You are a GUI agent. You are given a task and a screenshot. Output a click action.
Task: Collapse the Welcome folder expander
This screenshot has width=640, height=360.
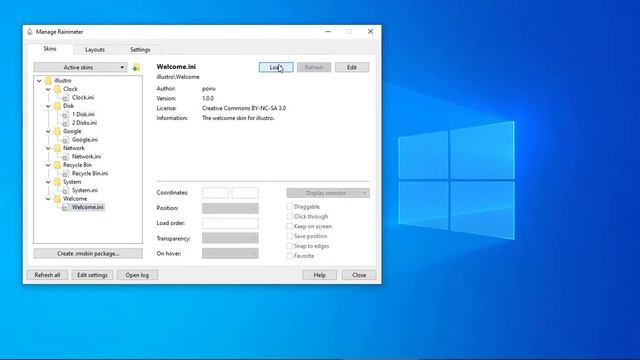click(48, 199)
